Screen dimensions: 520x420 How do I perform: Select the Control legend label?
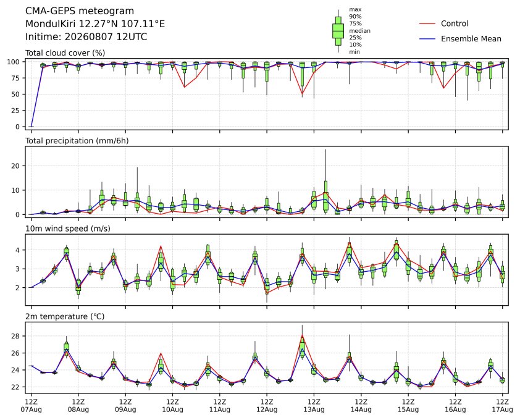(x=455, y=24)
